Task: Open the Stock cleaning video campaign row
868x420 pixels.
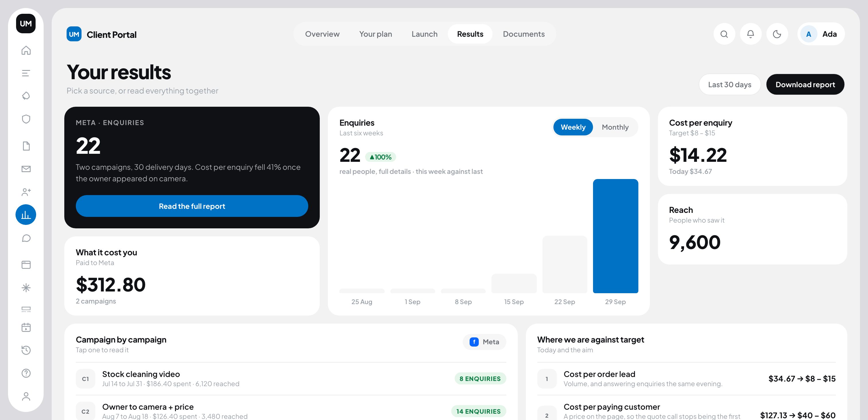Action: pos(291,379)
